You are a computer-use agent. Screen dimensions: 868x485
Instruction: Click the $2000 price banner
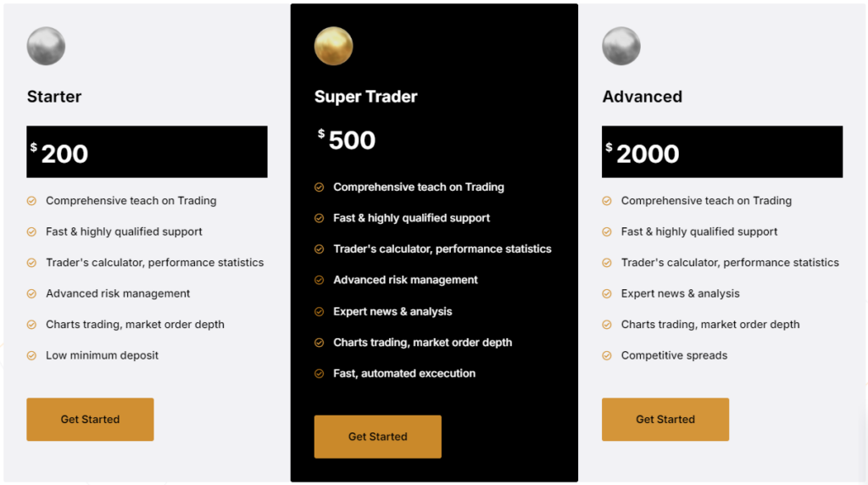coord(722,153)
